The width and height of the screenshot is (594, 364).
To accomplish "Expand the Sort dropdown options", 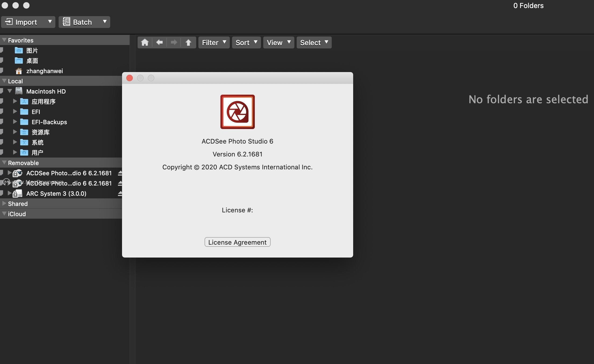I will [x=246, y=42].
